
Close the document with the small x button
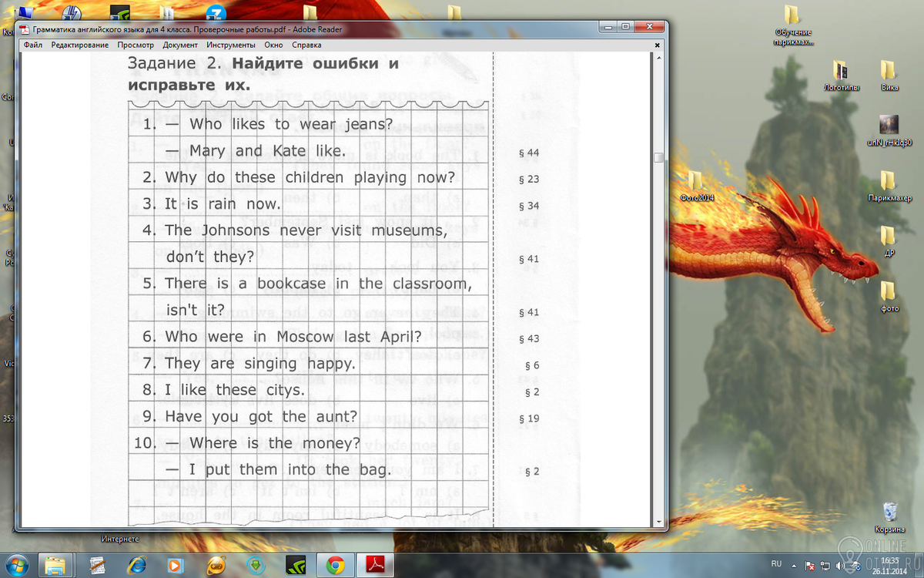point(657,45)
